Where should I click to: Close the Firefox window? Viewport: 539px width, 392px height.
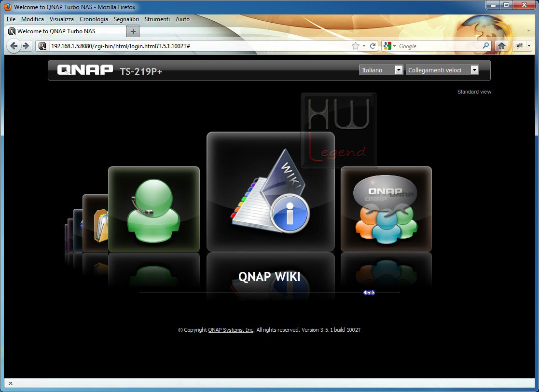tap(524, 5)
